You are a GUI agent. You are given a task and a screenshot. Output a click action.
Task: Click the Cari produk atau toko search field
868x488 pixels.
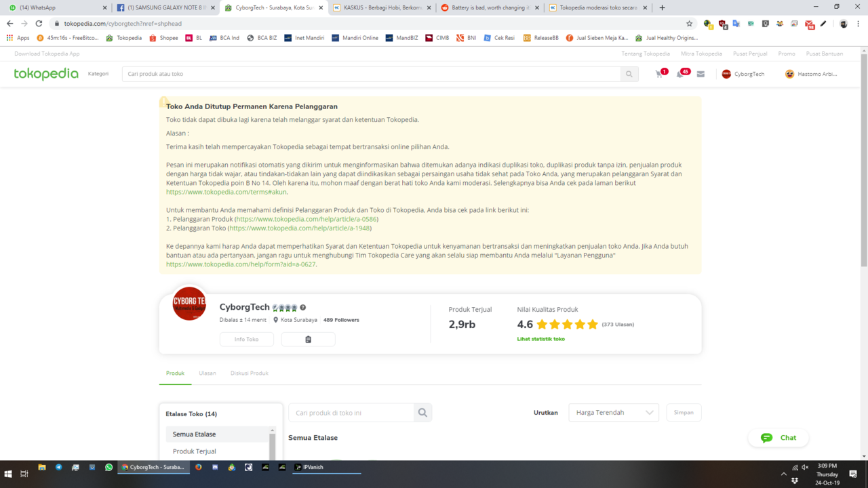pyautogui.click(x=371, y=74)
